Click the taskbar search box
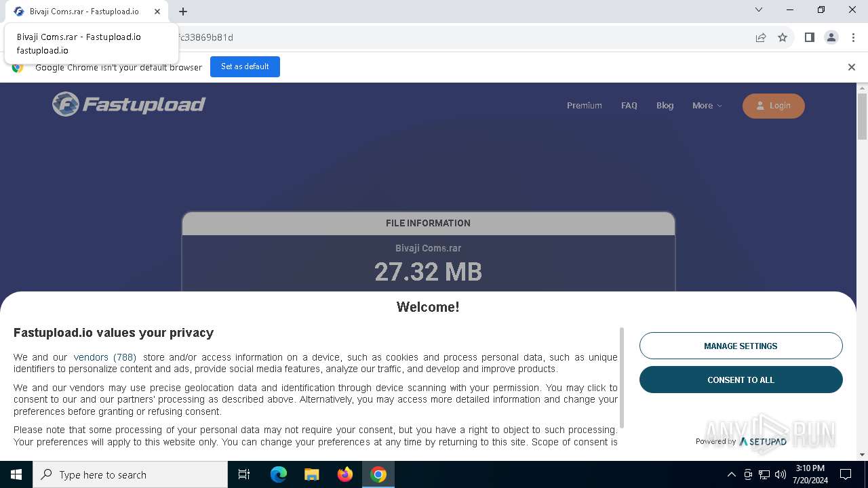The image size is (868, 488). 130,474
